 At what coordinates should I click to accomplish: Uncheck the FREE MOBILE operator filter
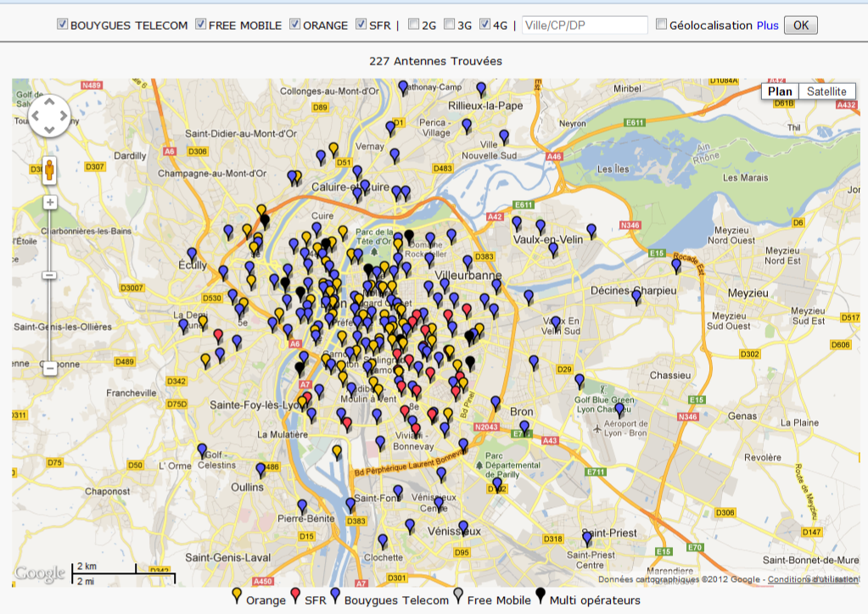coord(200,24)
